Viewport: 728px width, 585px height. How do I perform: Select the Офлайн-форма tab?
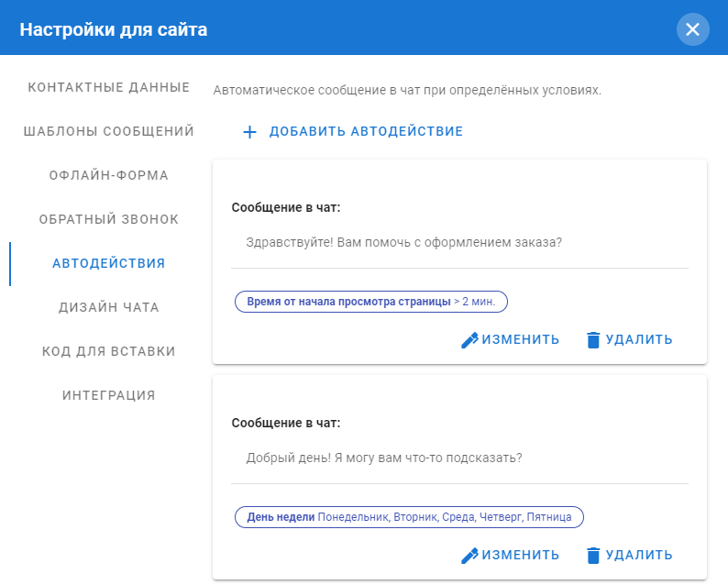pos(109,176)
